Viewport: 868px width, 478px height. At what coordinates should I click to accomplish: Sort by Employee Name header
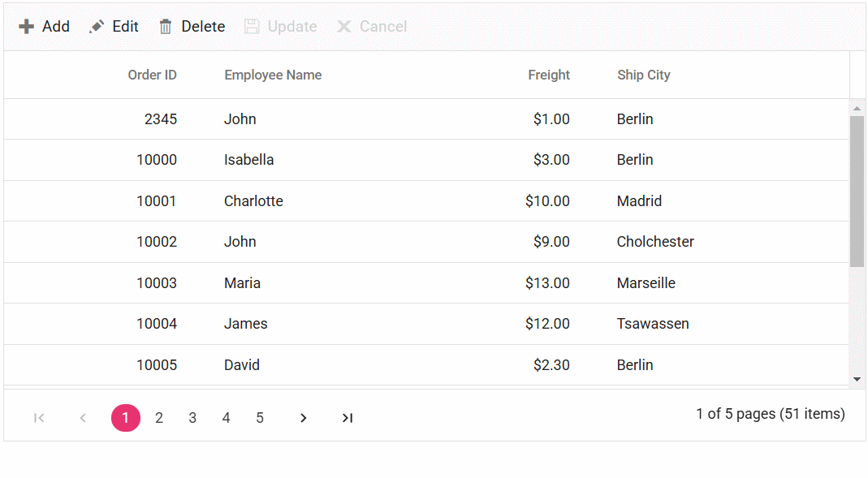point(273,75)
